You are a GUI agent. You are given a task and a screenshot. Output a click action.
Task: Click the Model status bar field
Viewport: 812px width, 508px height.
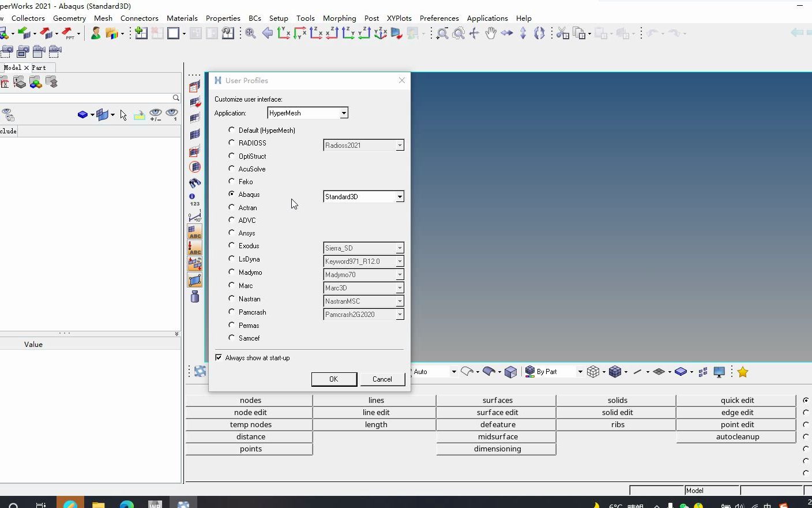pos(712,490)
